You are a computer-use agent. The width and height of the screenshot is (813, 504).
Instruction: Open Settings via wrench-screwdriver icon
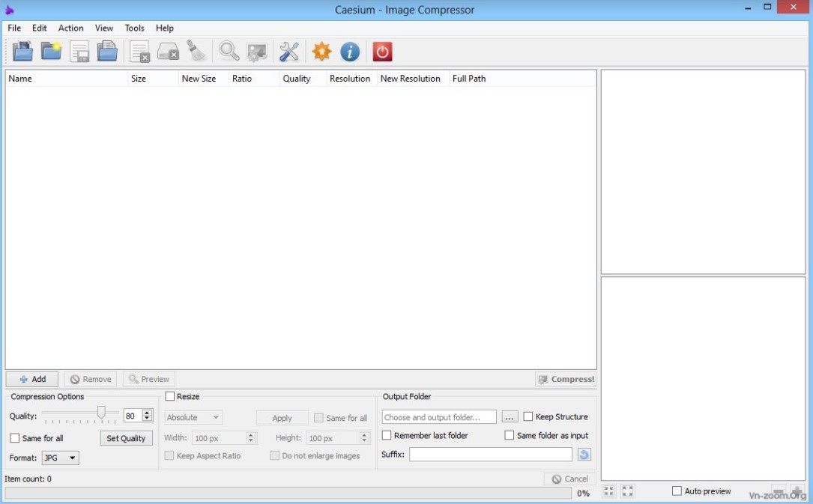(288, 51)
